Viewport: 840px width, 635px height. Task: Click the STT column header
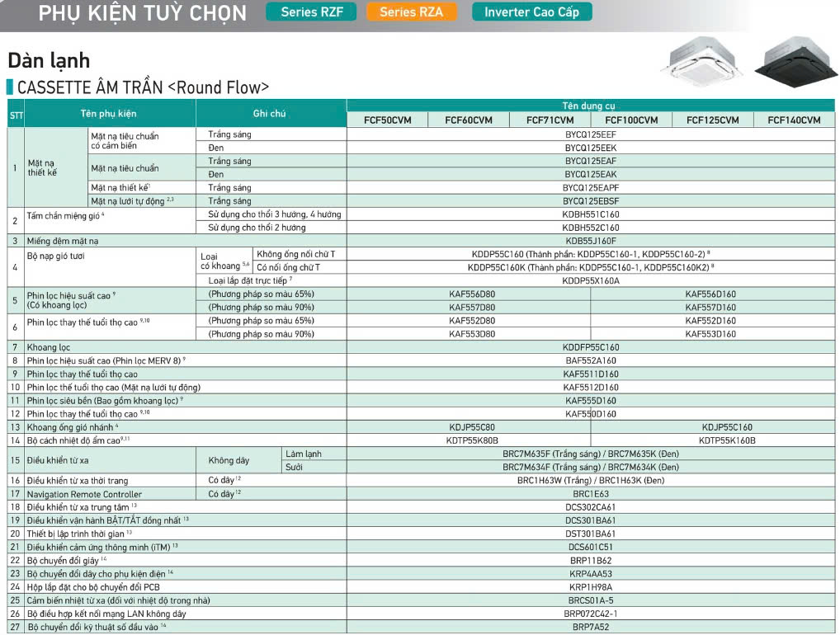[x=16, y=115]
